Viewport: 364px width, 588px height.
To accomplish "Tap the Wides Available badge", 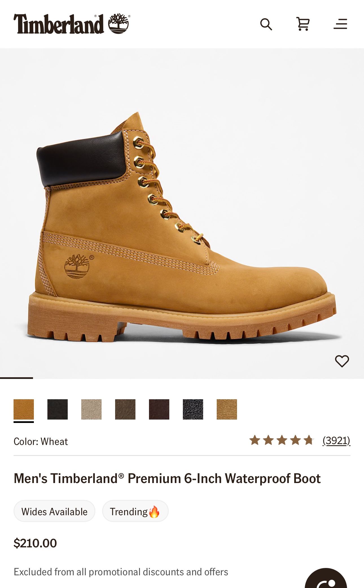I will [x=54, y=511].
